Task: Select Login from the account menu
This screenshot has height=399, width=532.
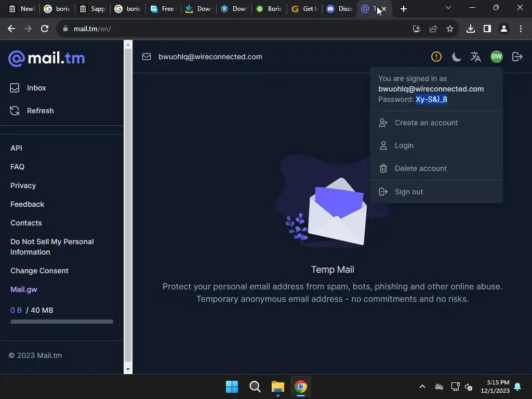Action: pyautogui.click(x=436, y=145)
